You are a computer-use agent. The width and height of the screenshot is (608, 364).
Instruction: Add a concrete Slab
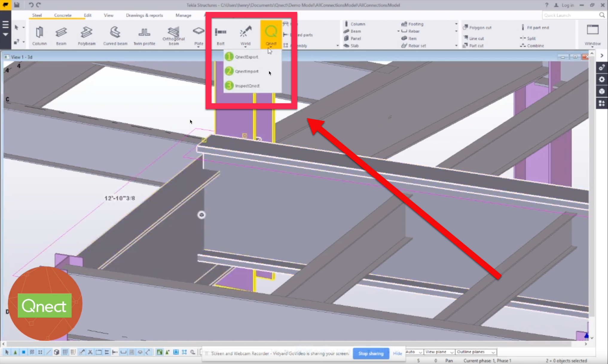[351, 46]
